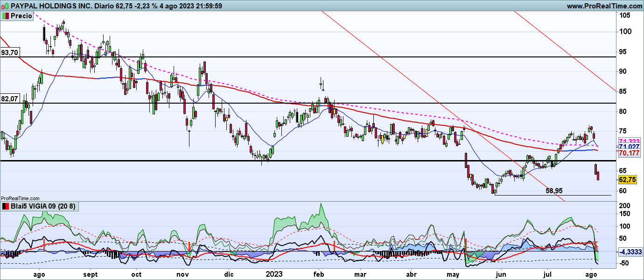
Task: Click the black-red icon beside Blai5 VIGIA
Action: coord(5,206)
